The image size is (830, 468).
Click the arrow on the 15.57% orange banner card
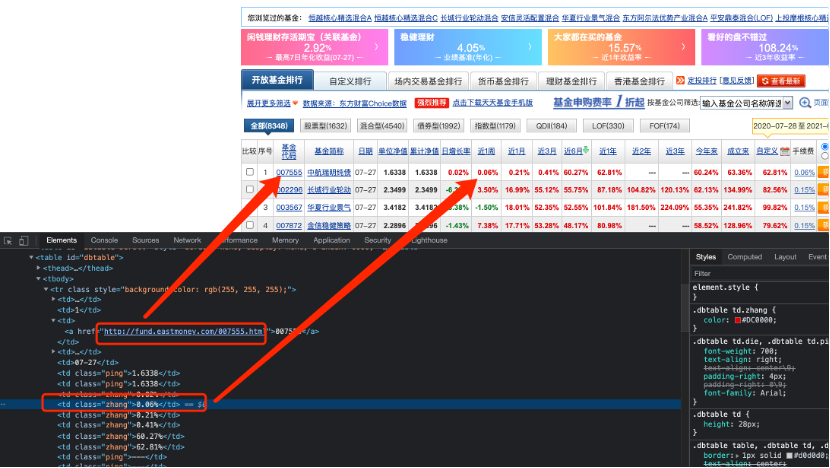[683, 47]
